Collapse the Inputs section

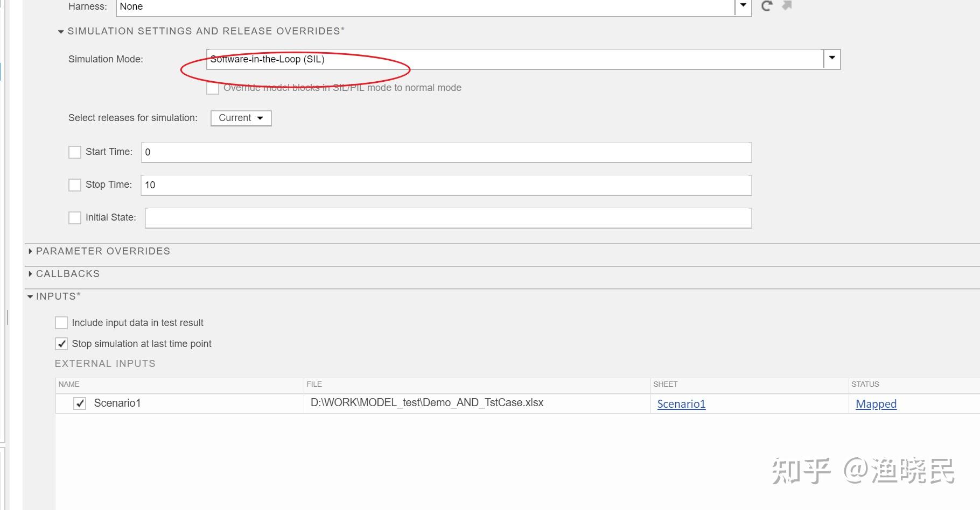tap(31, 296)
